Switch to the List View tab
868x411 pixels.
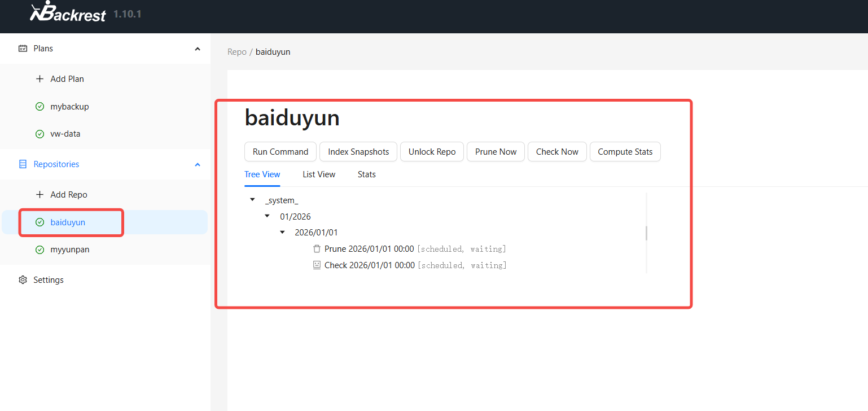coord(319,174)
